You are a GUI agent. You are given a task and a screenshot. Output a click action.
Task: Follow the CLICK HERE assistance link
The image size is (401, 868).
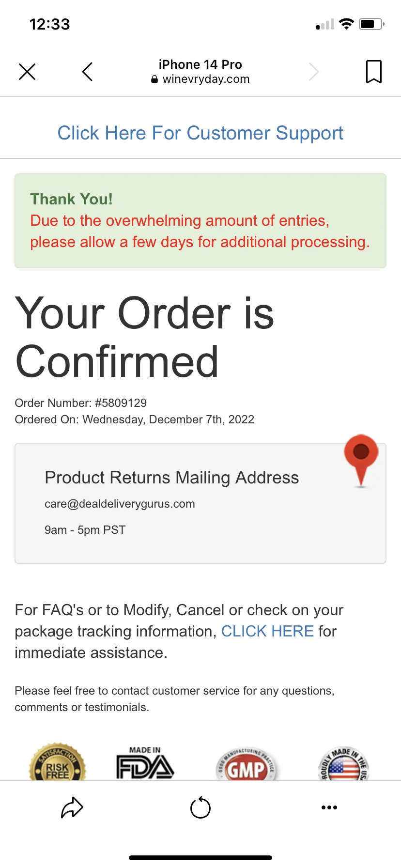click(x=267, y=631)
